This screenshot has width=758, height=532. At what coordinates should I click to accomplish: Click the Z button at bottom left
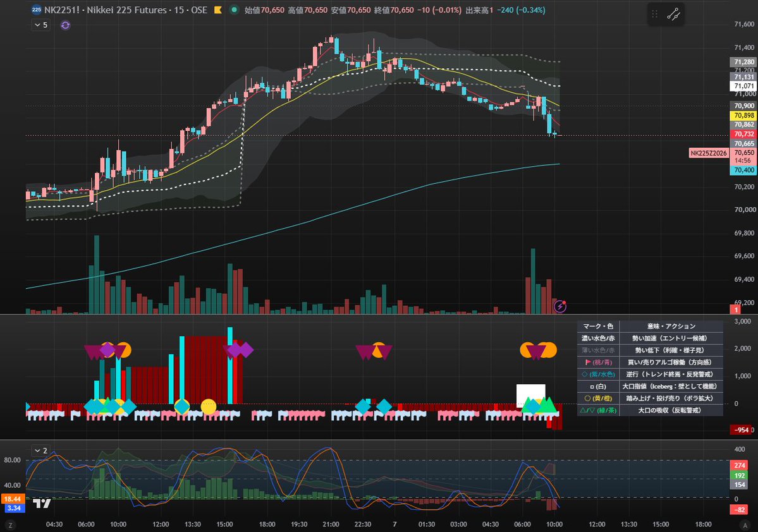click(x=10, y=525)
